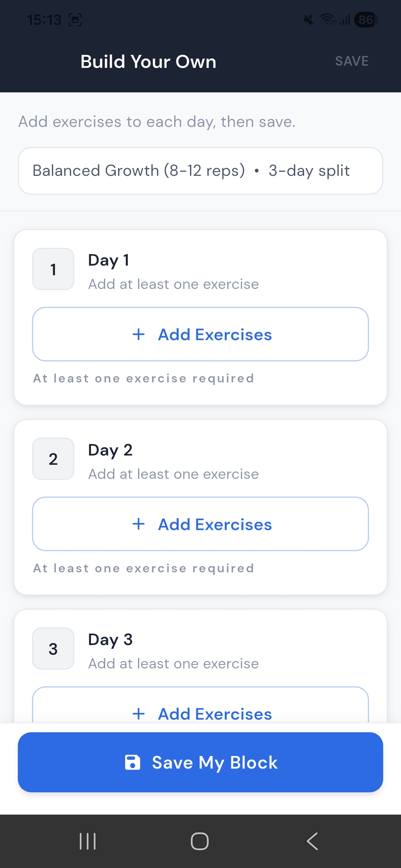Tap the battery level indicator showing 86
The height and width of the screenshot is (868, 401).
[365, 19]
